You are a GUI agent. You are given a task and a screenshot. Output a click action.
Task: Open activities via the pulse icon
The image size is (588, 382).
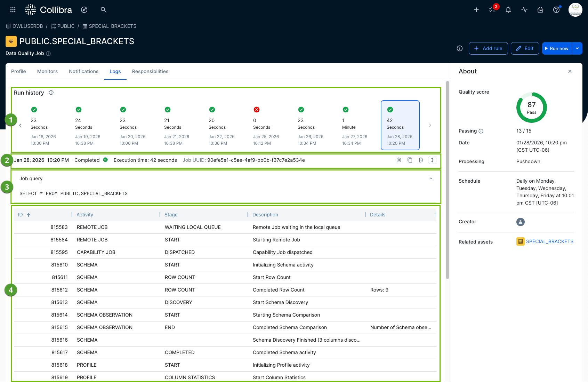pos(524,10)
